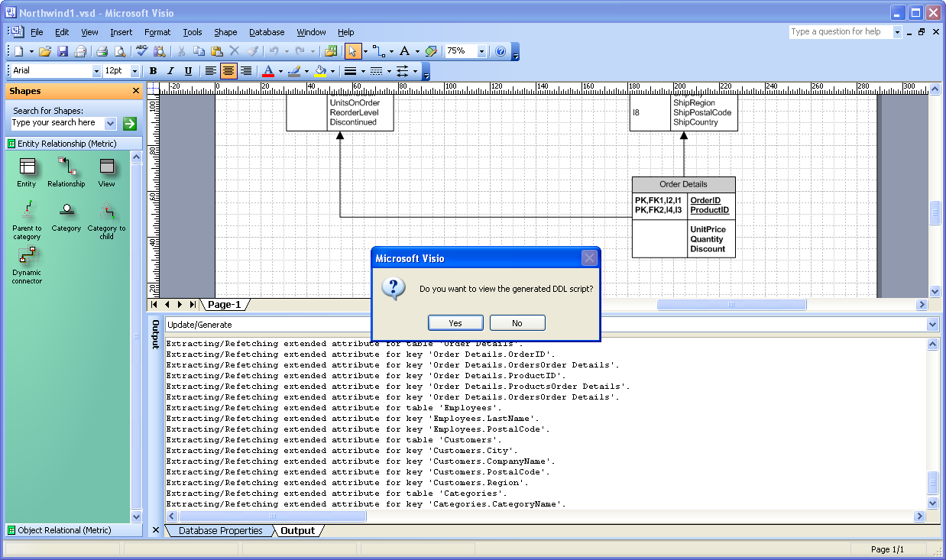
Task: Activate the Pointer tool on the toolbar
Action: tap(352, 51)
